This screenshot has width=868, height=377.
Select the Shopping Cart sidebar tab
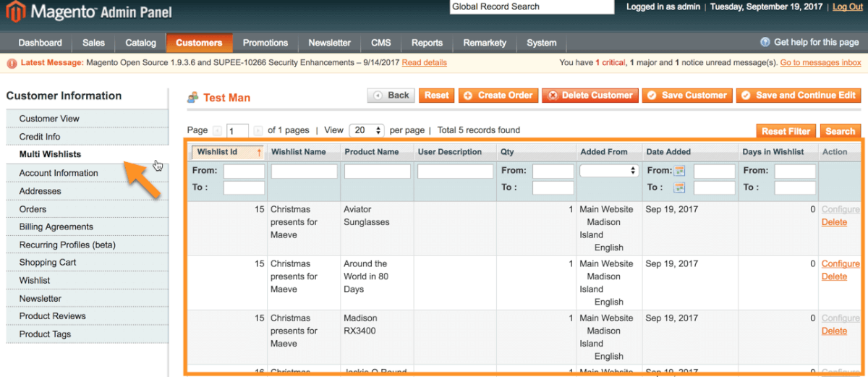pos(48,263)
